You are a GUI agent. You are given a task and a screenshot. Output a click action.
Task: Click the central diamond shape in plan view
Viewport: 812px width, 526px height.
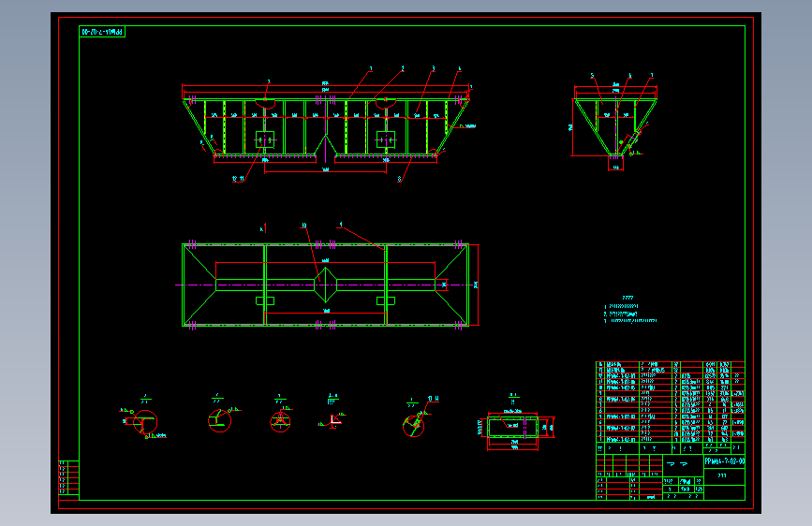[x=326, y=285]
